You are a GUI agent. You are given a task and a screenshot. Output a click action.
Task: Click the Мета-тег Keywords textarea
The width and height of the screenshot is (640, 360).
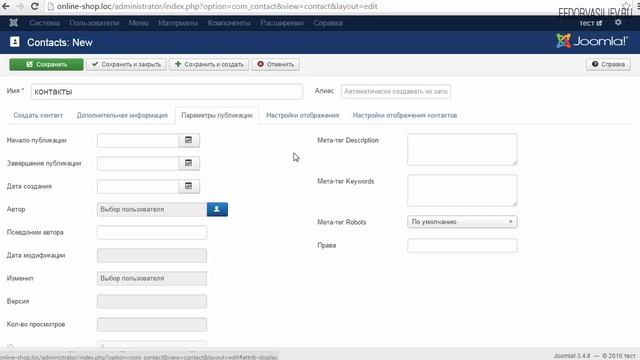coord(462,191)
